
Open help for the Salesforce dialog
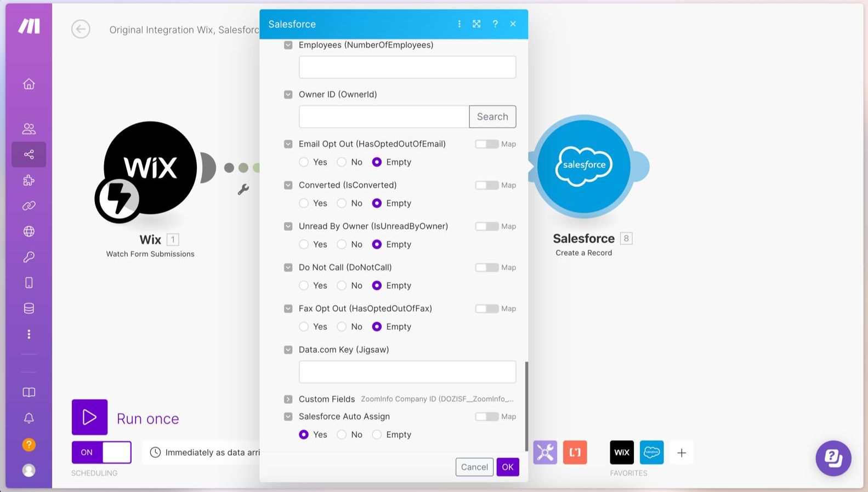(x=495, y=24)
